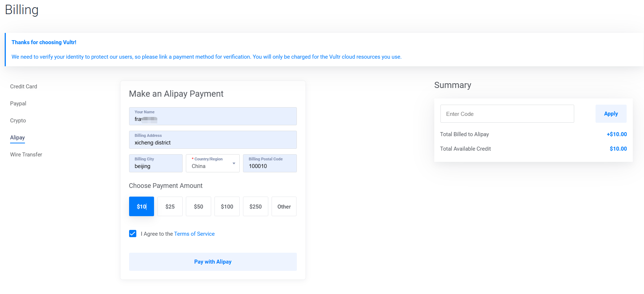This screenshot has width=644, height=294.
Task: Switch to the Paypal payment option
Action: click(x=18, y=104)
